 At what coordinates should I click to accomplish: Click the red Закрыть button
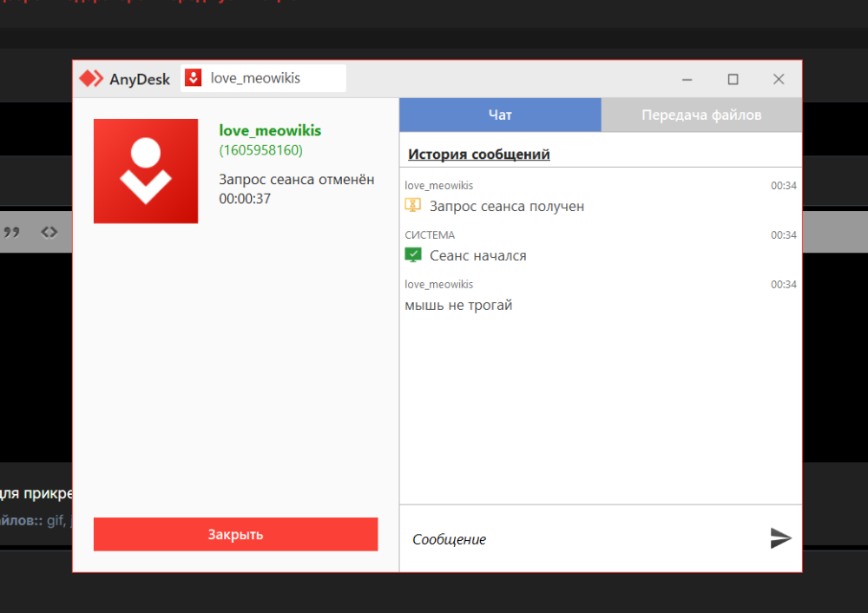[236, 534]
